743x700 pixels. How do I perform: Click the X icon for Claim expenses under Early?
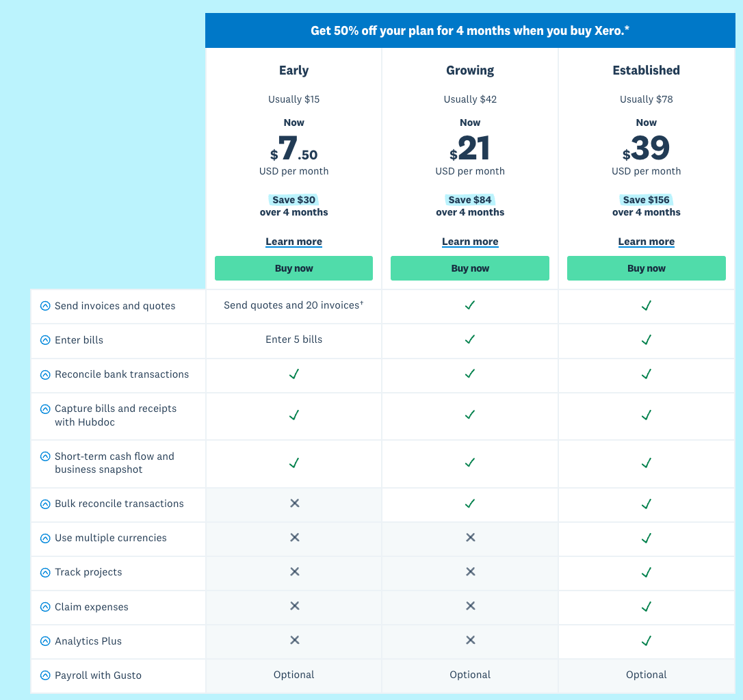pyautogui.click(x=294, y=607)
